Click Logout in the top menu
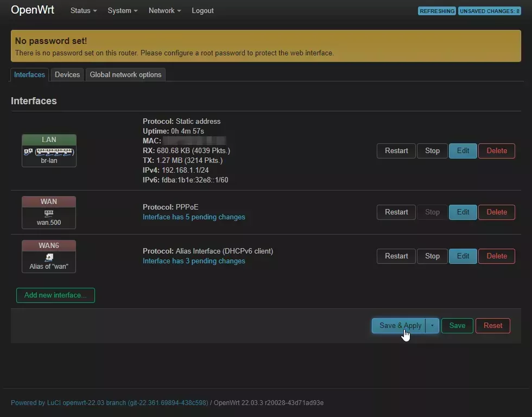This screenshot has height=417, width=532. 202,10
